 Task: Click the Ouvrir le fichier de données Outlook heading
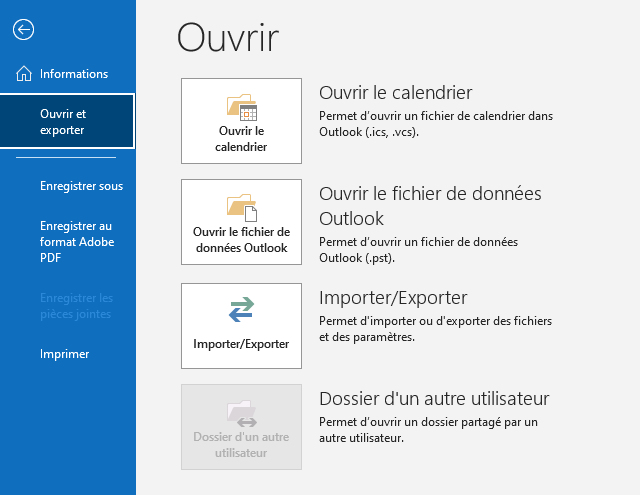pyautogui.click(x=430, y=206)
